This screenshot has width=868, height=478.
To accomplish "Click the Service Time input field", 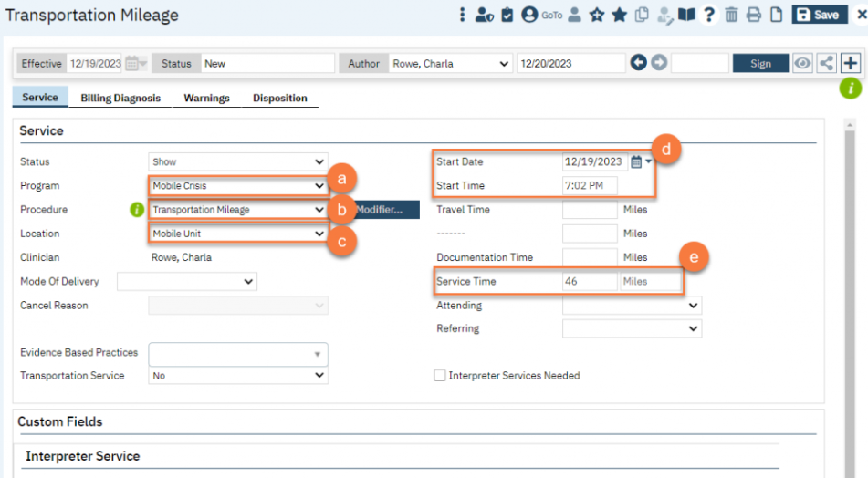I will [590, 282].
